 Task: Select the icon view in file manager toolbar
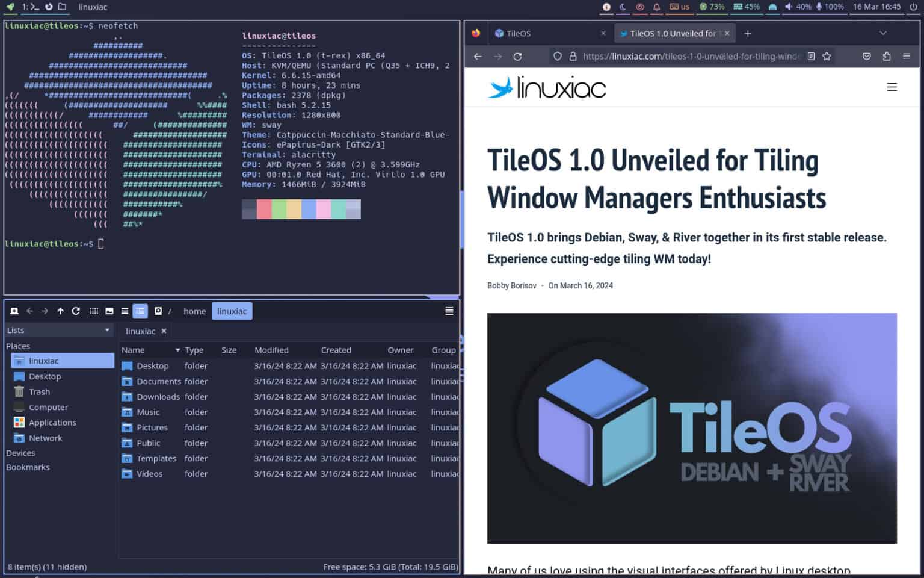(x=94, y=311)
